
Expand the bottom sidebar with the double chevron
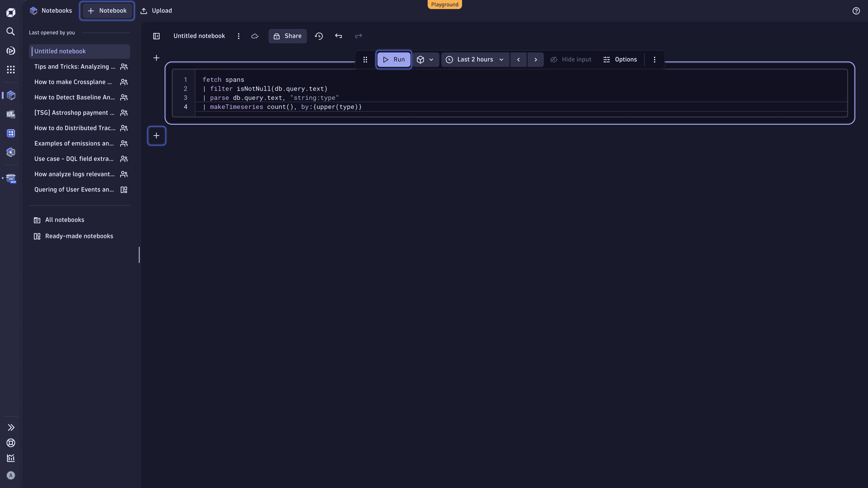pyautogui.click(x=10, y=427)
